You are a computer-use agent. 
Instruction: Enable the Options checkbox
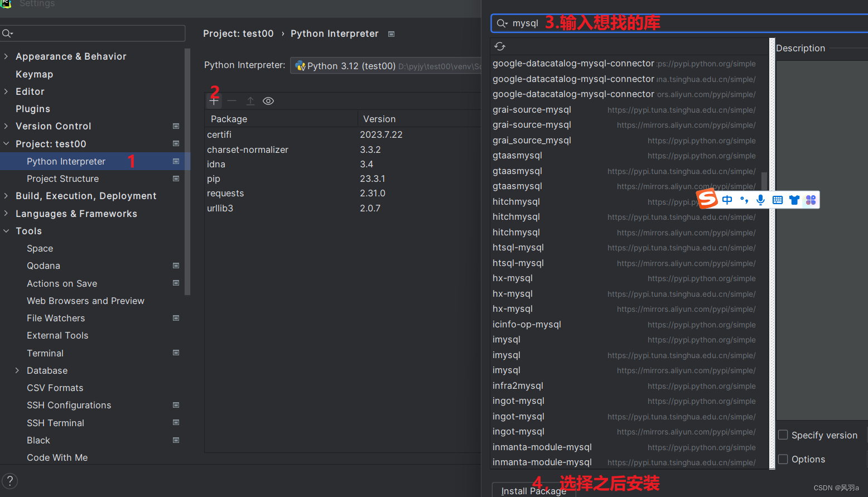[x=783, y=459]
